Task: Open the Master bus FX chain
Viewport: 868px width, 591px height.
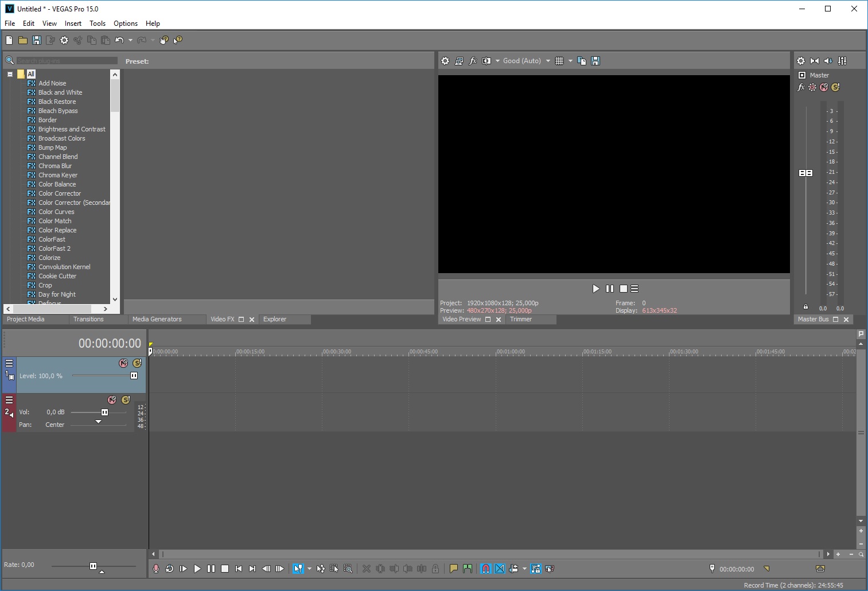Action: (801, 87)
